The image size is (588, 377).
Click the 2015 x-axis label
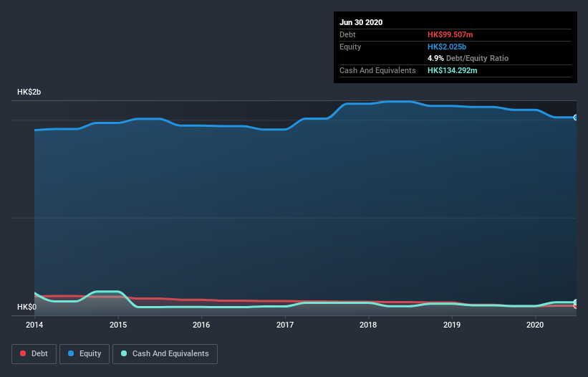(118, 325)
